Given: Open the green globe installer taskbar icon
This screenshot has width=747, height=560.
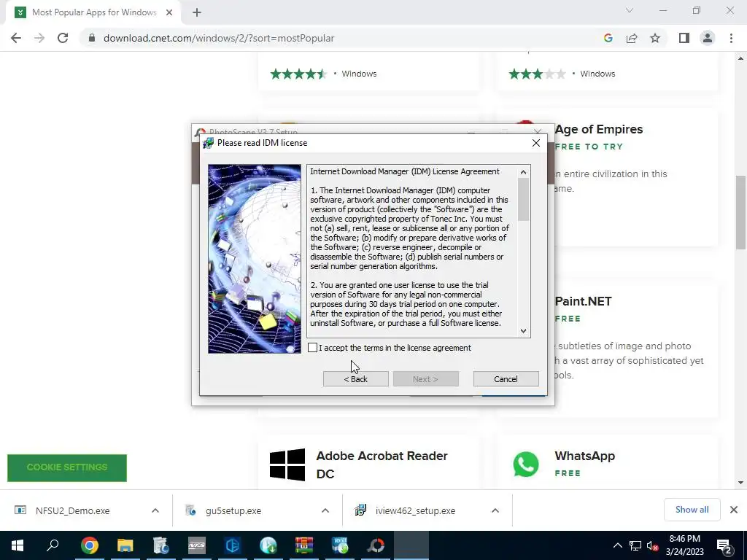Looking at the screenshot, I should [268, 545].
